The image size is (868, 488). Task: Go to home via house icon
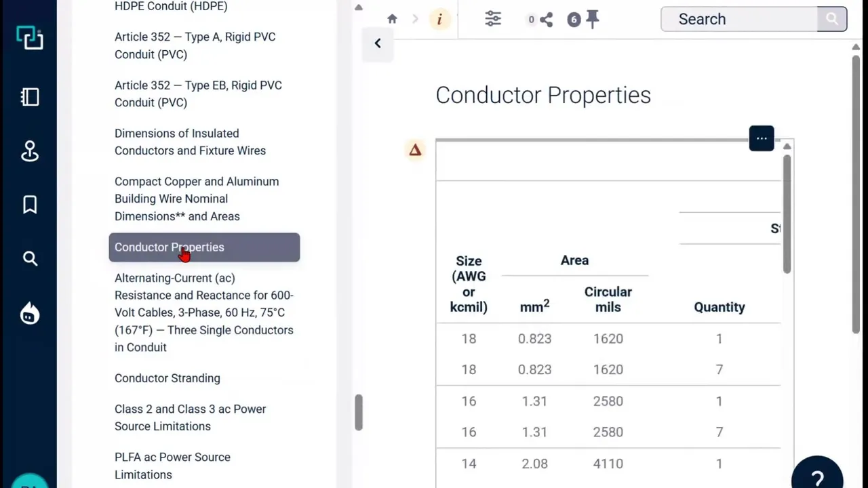pos(392,19)
